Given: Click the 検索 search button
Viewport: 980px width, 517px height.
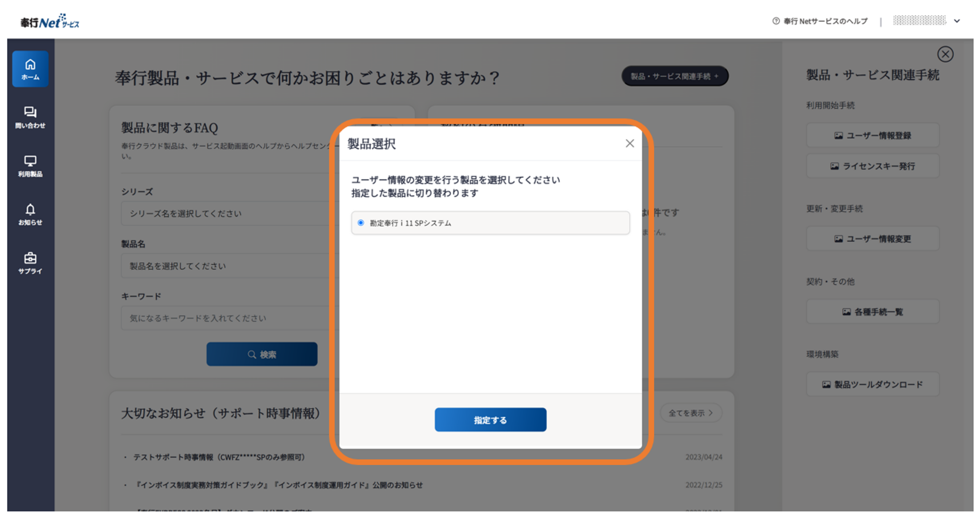Looking at the screenshot, I should 262,354.
